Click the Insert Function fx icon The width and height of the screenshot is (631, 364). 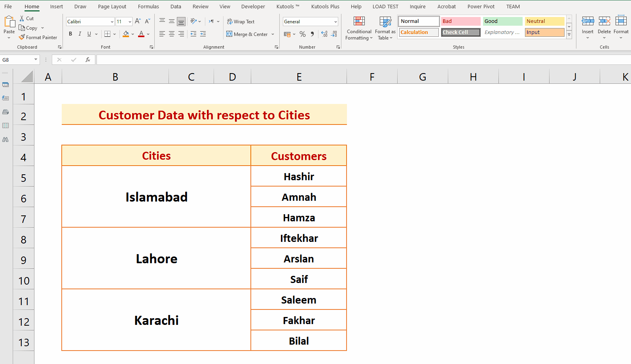pyautogui.click(x=88, y=60)
